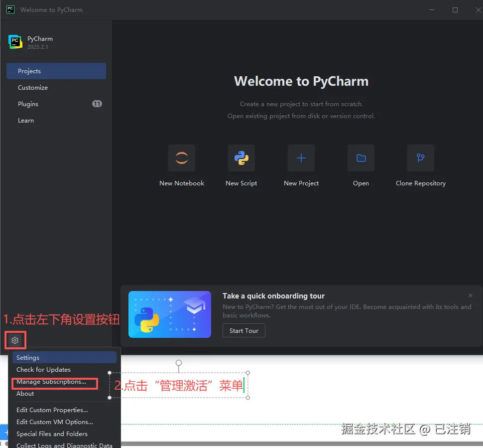Click the Clone Repository label
The width and height of the screenshot is (483, 448).
pos(420,183)
